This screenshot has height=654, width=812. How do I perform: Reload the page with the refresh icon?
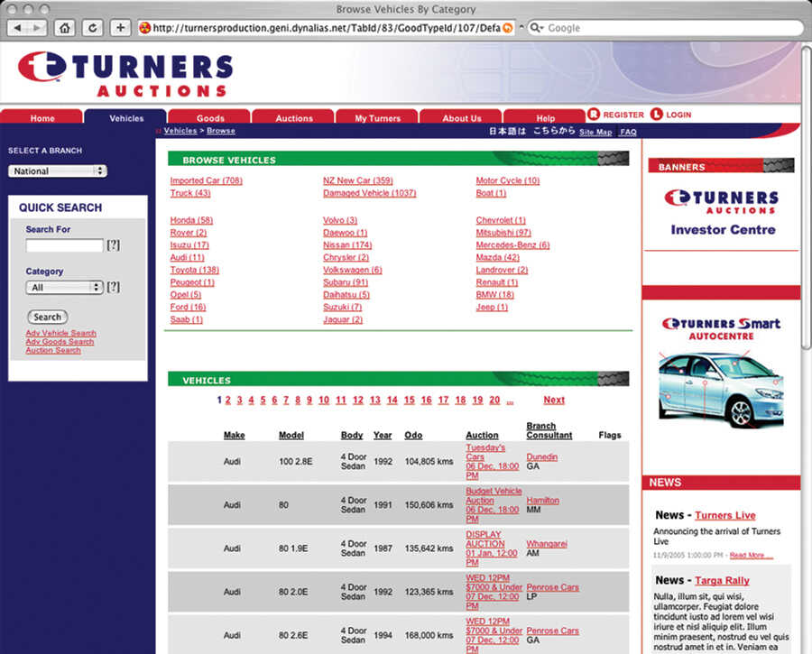click(x=92, y=28)
